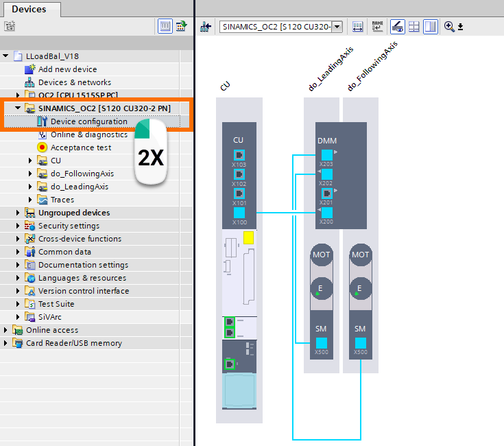Open Add new device
Image resolution: width=504 pixels, height=446 pixels.
tap(67, 69)
